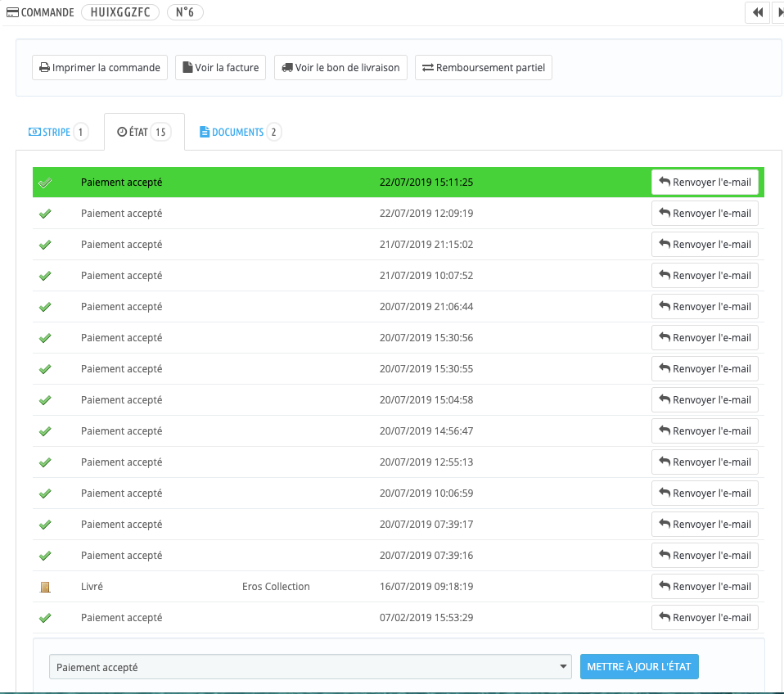Click Eros Collection employee name
The image size is (784, 694).
point(276,587)
